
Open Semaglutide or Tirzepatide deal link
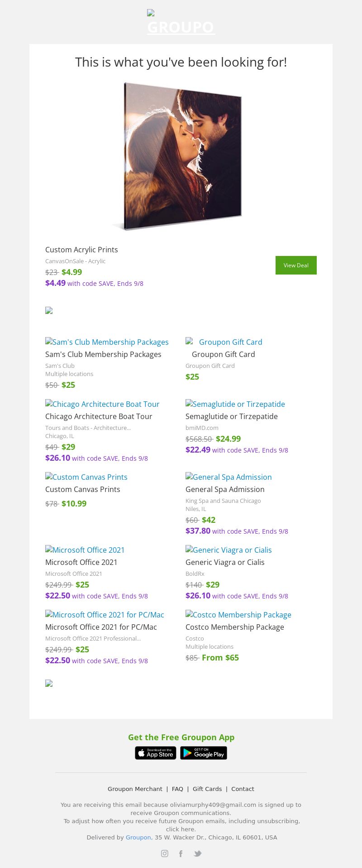click(235, 404)
